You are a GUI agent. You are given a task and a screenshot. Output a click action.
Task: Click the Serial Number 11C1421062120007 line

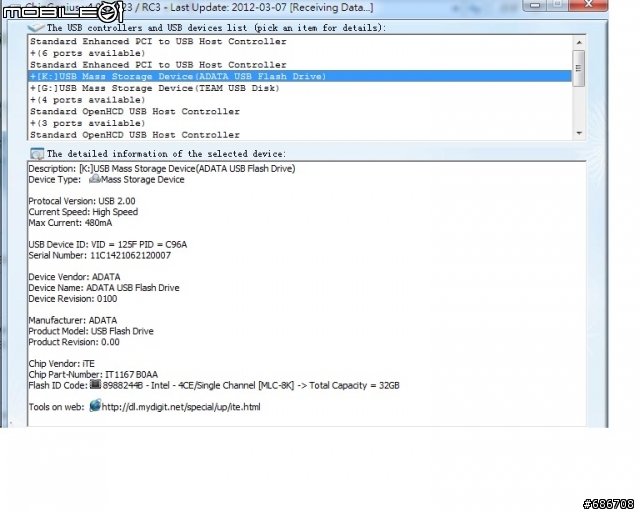100,256
